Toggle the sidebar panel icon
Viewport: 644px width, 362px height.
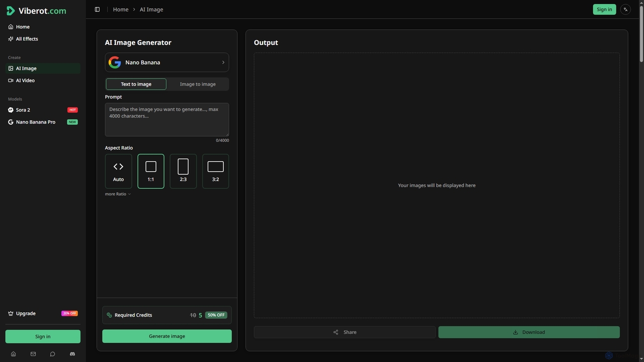point(97,10)
